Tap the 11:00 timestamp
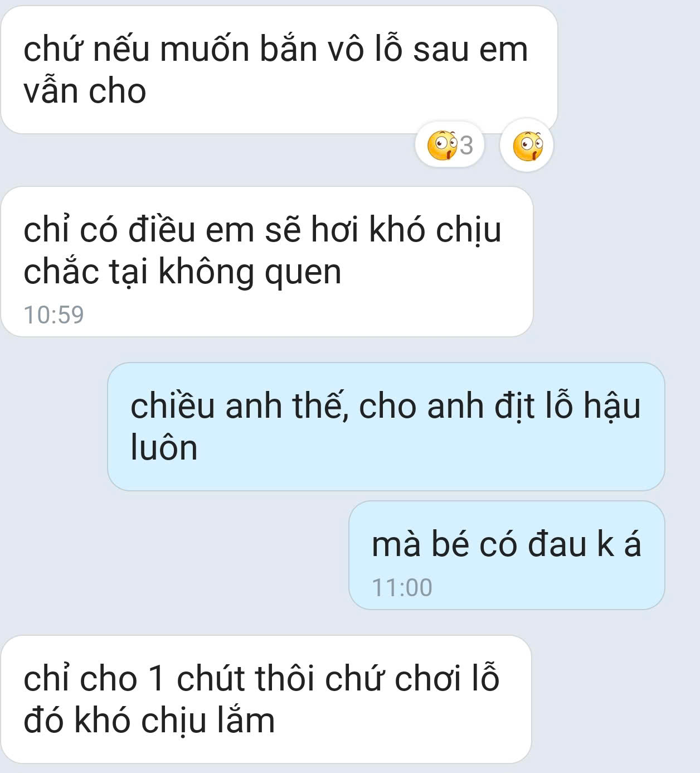700x773 pixels. click(402, 588)
